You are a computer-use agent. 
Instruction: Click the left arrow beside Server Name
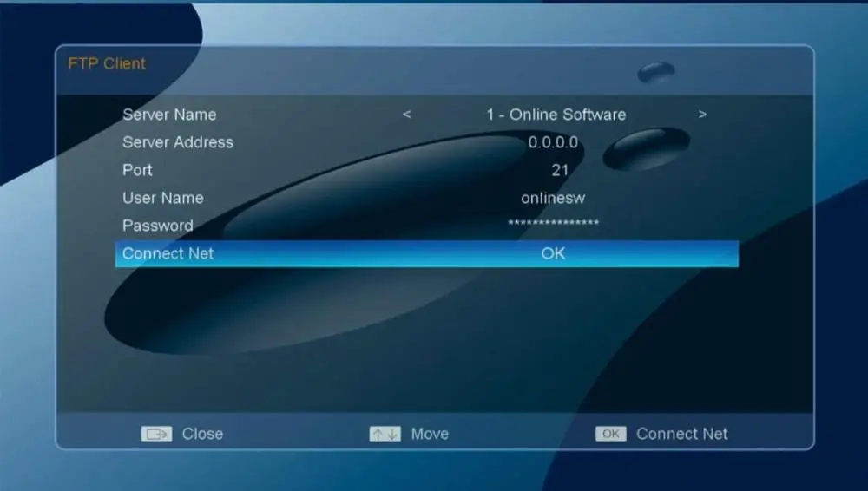(407, 115)
